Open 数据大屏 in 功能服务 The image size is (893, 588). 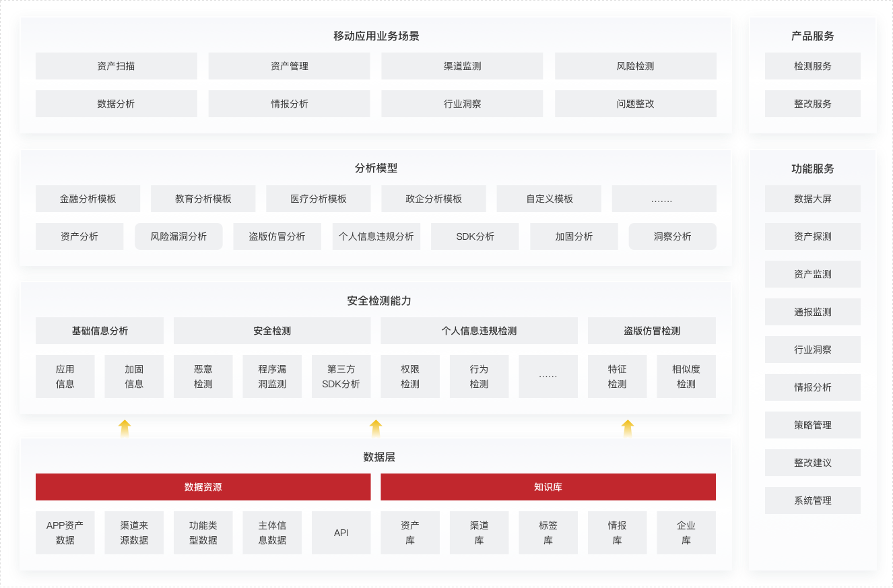click(812, 199)
